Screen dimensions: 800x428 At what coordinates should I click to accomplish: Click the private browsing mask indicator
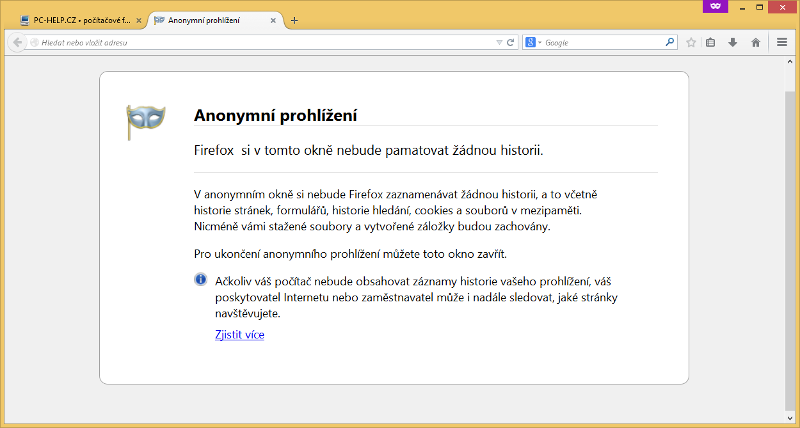pos(713,6)
